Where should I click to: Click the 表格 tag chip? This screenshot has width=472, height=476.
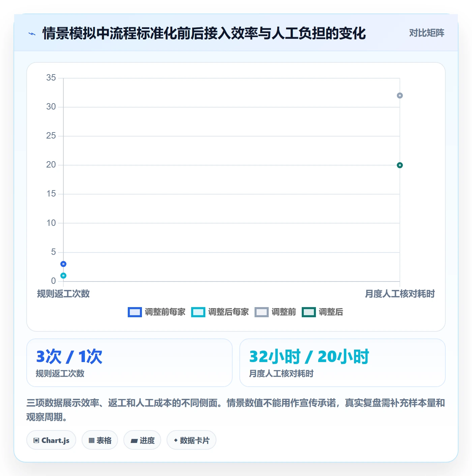pyautogui.click(x=100, y=440)
